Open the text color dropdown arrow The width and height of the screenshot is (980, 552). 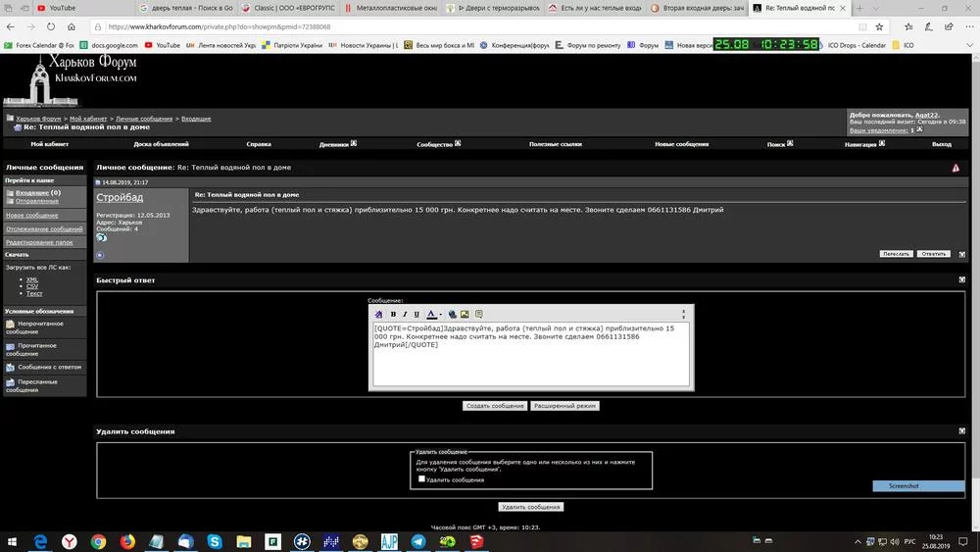(x=441, y=315)
